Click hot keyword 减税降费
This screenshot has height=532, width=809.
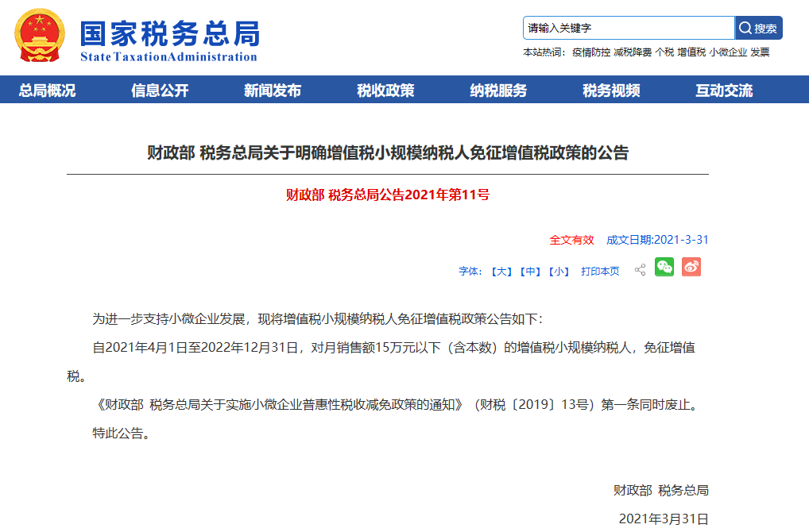633,52
